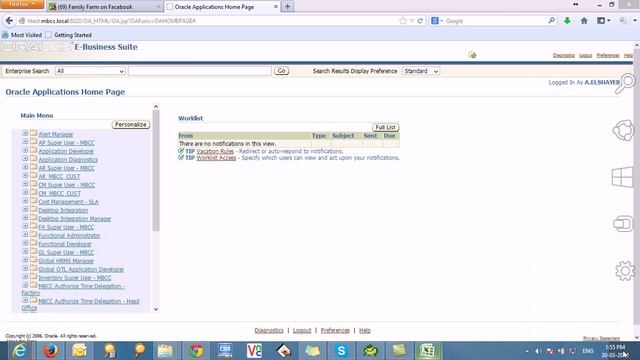Click the Firefox icon in the taskbar
The image size is (640, 360).
click(50, 351)
